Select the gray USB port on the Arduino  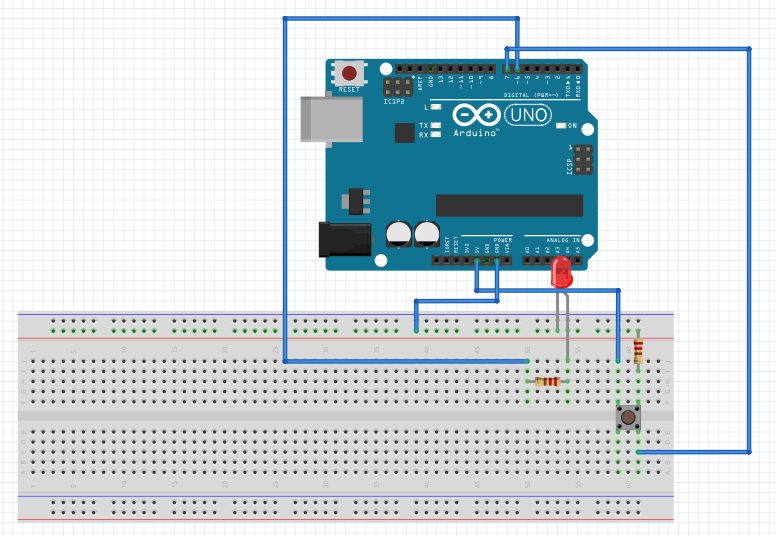[332, 119]
